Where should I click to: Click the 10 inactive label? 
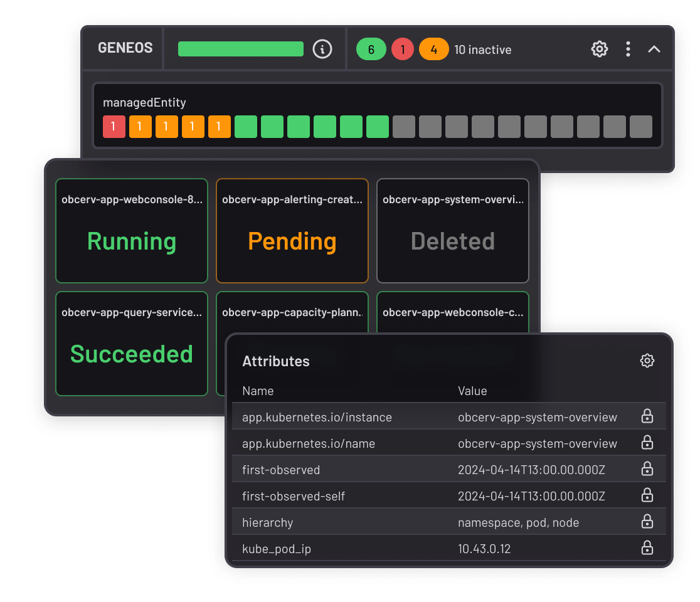click(x=483, y=49)
